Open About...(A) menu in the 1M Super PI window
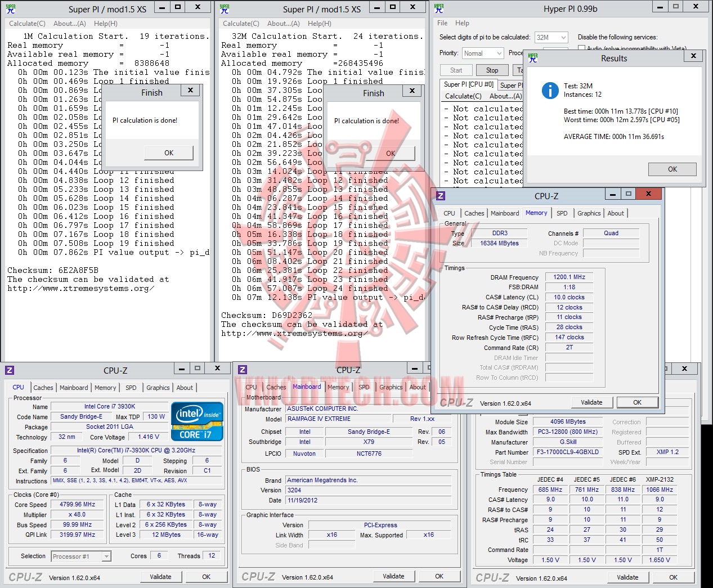 point(70,24)
